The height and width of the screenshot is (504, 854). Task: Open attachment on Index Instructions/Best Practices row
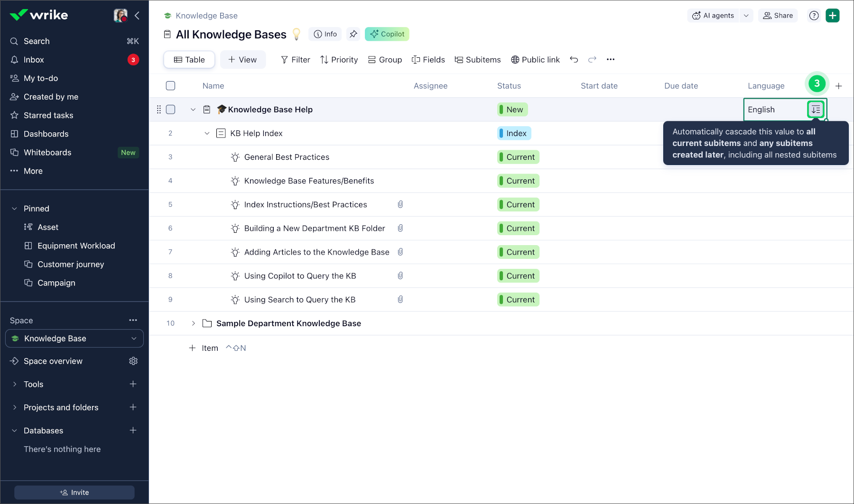pyautogui.click(x=400, y=204)
